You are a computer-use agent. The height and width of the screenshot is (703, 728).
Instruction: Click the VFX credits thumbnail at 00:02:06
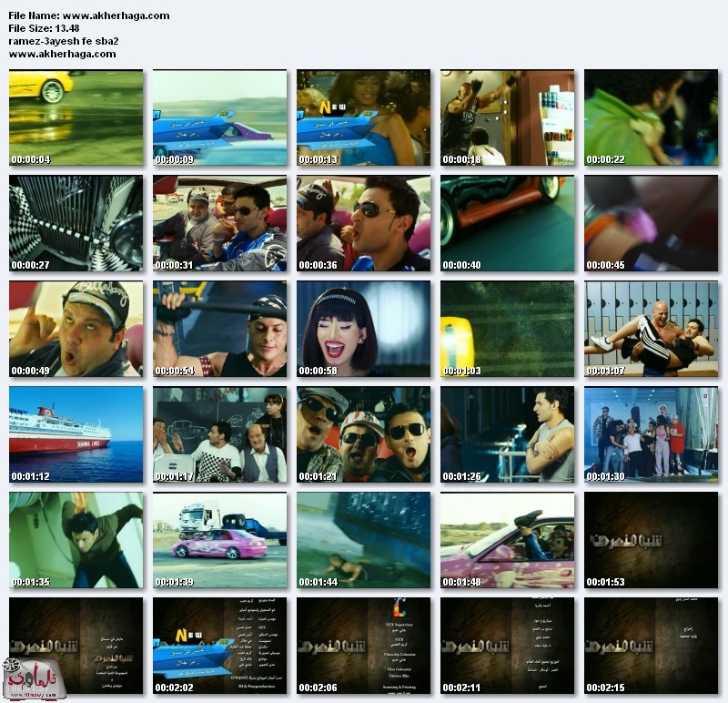tap(363, 646)
